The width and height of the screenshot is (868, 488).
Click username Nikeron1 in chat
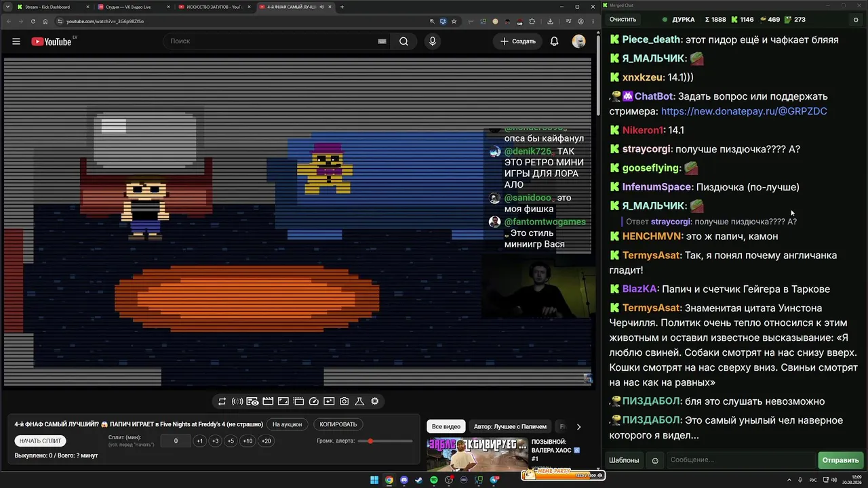pyautogui.click(x=644, y=130)
